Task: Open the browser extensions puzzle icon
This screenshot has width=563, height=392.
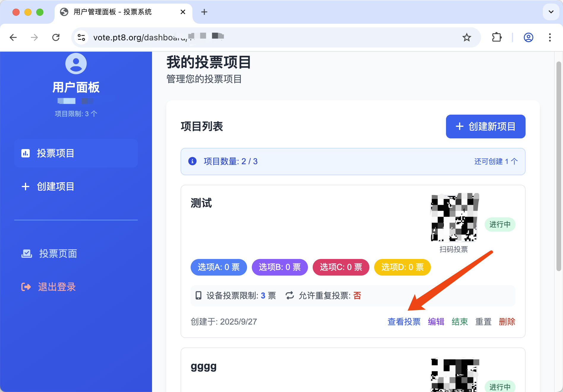Action: 496,37
